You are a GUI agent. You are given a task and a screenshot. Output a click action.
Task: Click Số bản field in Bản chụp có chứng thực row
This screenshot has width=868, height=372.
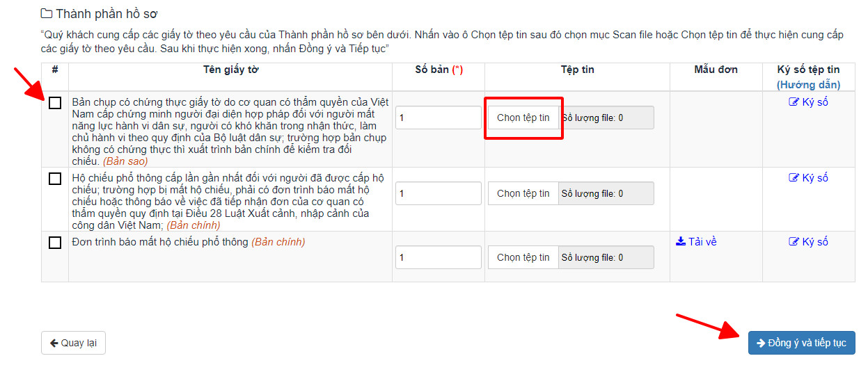click(439, 118)
